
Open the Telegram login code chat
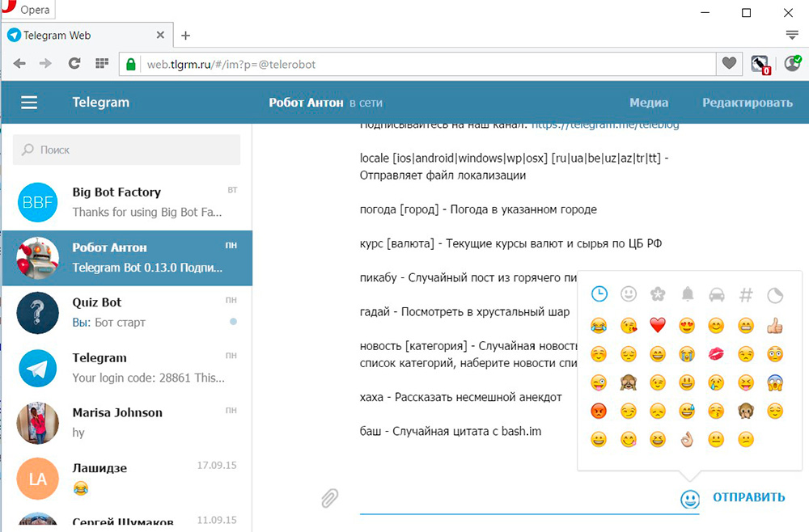(x=128, y=368)
